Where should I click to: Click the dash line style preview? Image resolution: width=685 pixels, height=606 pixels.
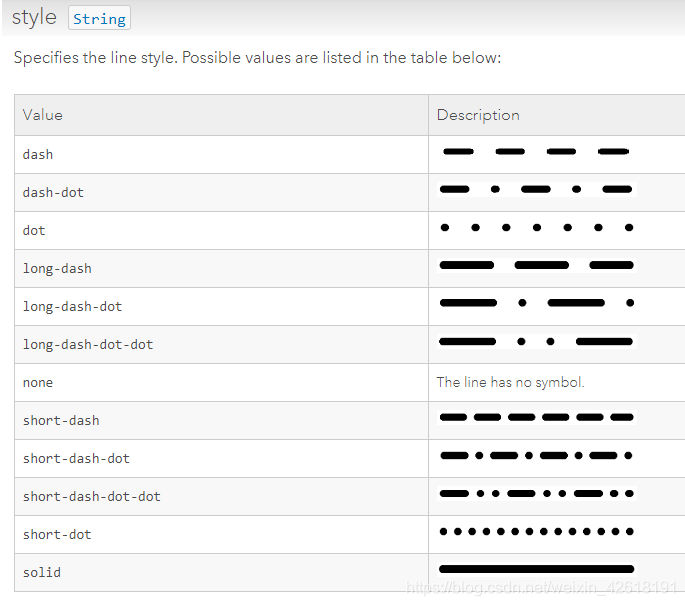pos(536,152)
